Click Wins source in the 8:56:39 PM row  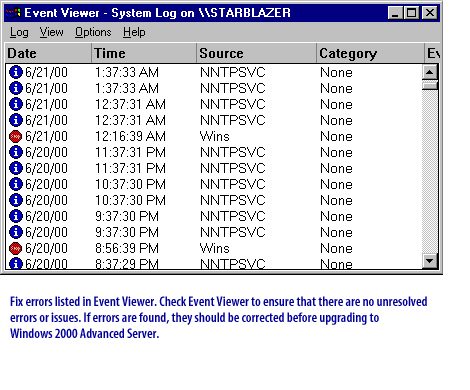click(x=215, y=248)
